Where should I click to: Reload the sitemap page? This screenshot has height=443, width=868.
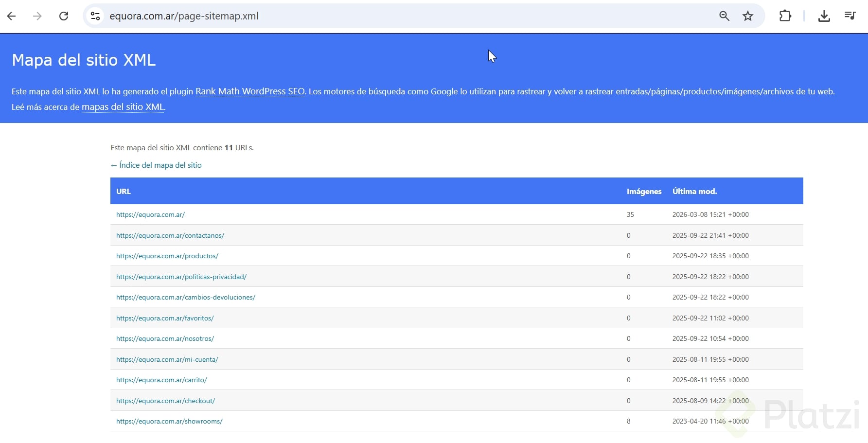click(64, 16)
